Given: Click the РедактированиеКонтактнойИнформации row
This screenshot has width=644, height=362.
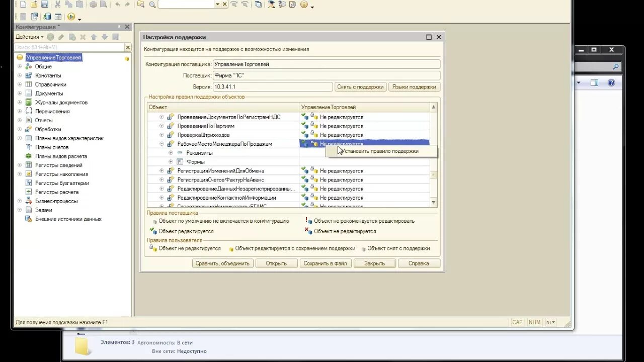Looking at the screenshot, I should 289,198.
